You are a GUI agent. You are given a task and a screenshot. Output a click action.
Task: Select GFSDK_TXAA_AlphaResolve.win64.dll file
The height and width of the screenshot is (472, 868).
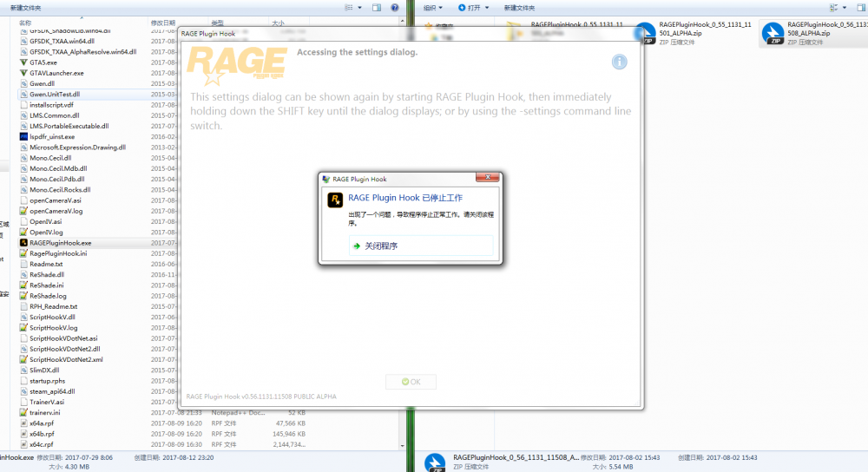(x=83, y=51)
